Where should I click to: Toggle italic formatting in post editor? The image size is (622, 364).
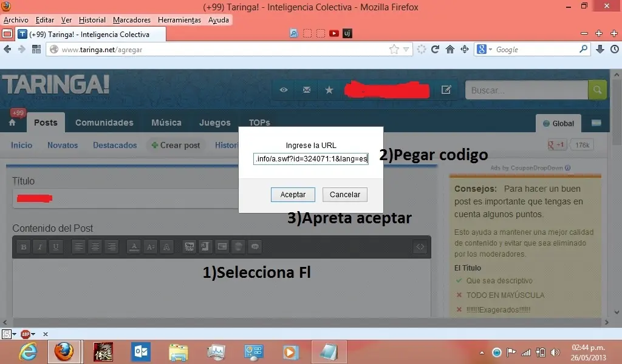click(x=39, y=247)
